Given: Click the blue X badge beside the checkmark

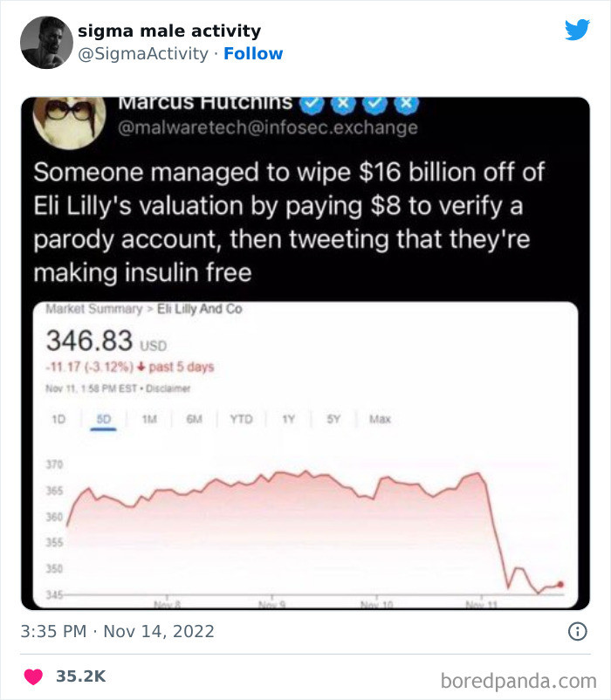Looking at the screenshot, I should 343,102.
